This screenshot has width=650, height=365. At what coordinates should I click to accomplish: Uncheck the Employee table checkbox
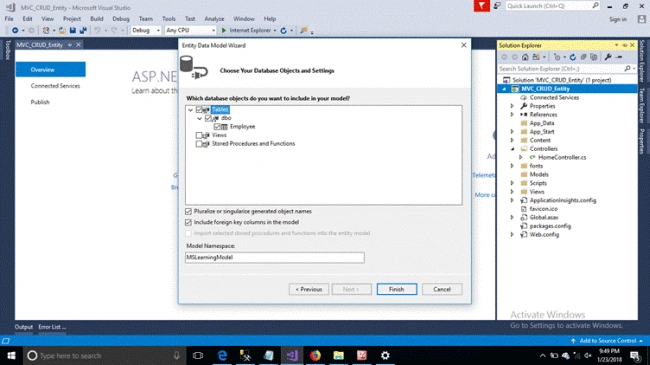[x=217, y=127]
